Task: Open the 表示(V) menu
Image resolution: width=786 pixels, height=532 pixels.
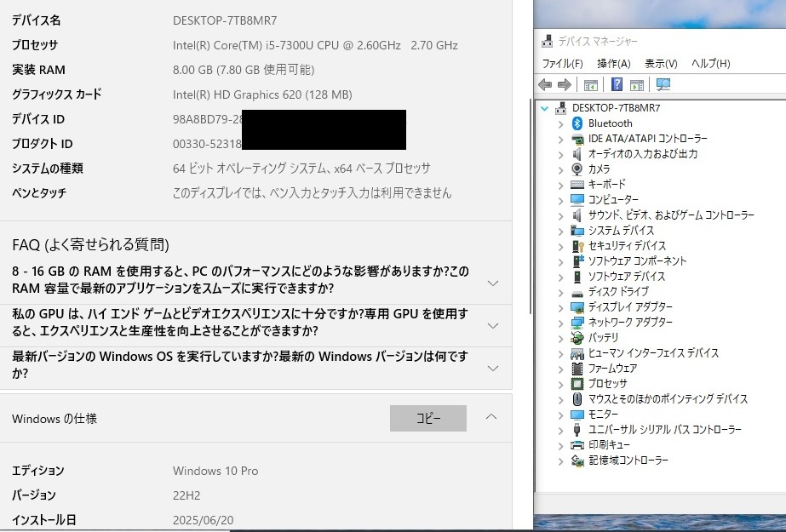Action: tap(661, 64)
